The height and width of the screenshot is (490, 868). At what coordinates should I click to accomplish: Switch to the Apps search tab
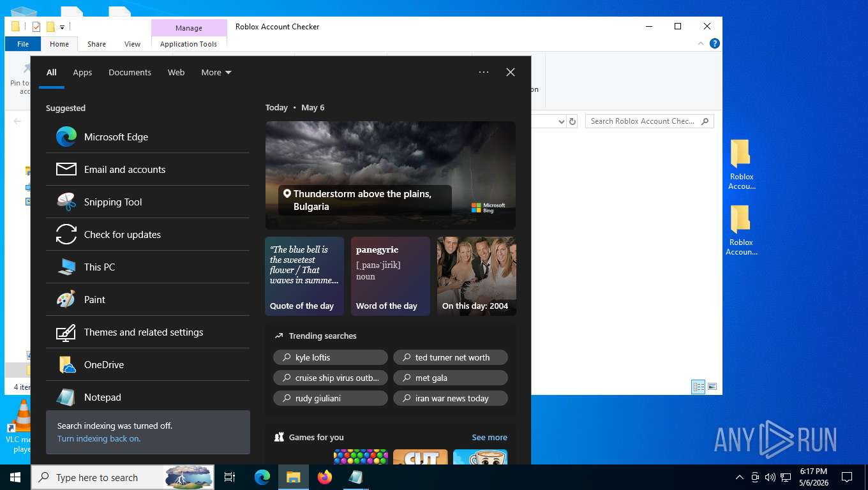tap(82, 72)
